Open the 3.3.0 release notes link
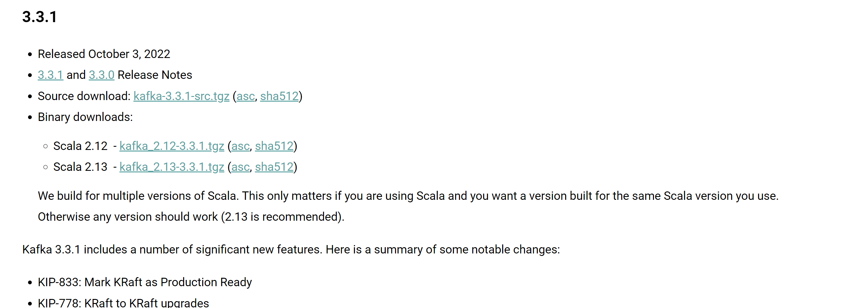This screenshot has width=868, height=308. pos(102,75)
